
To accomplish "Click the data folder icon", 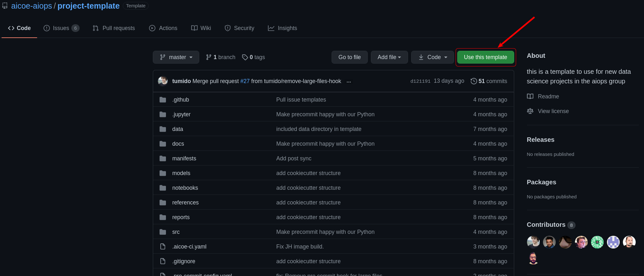I will (163, 129).
